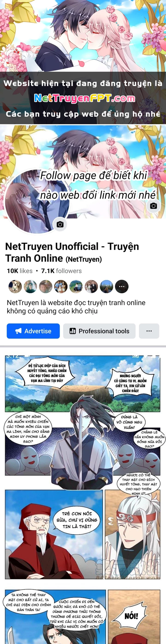166x644 pixels.
Task: Open Professional tools
Action: click(99, 331)
